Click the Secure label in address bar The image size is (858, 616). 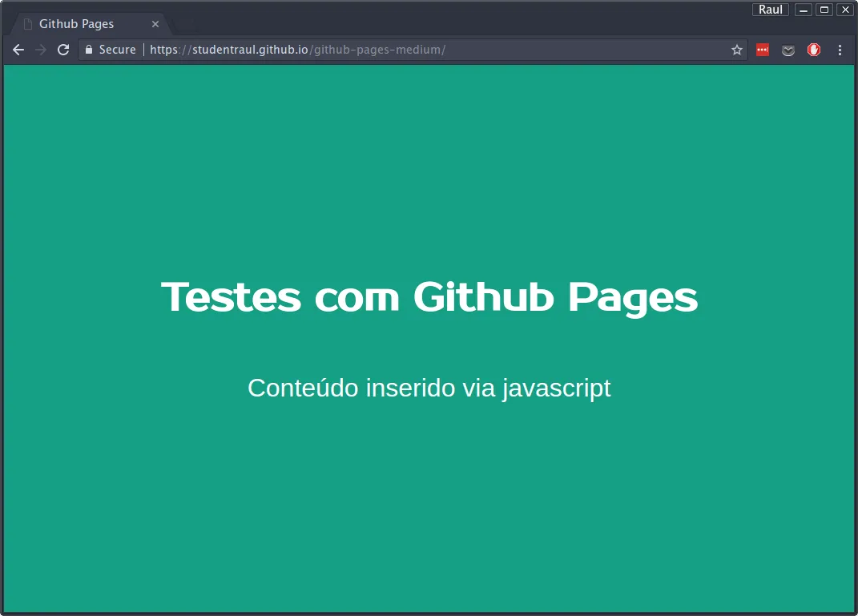pos(117,50)
